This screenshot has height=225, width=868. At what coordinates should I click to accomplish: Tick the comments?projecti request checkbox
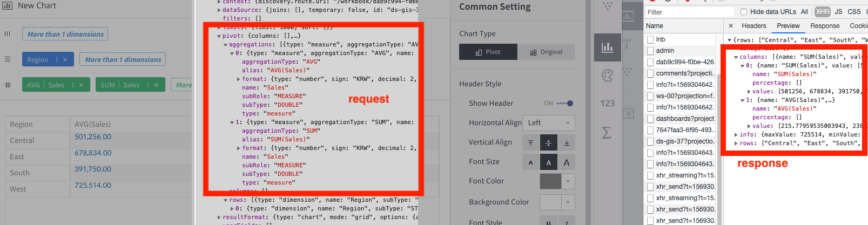pos(650,73)
